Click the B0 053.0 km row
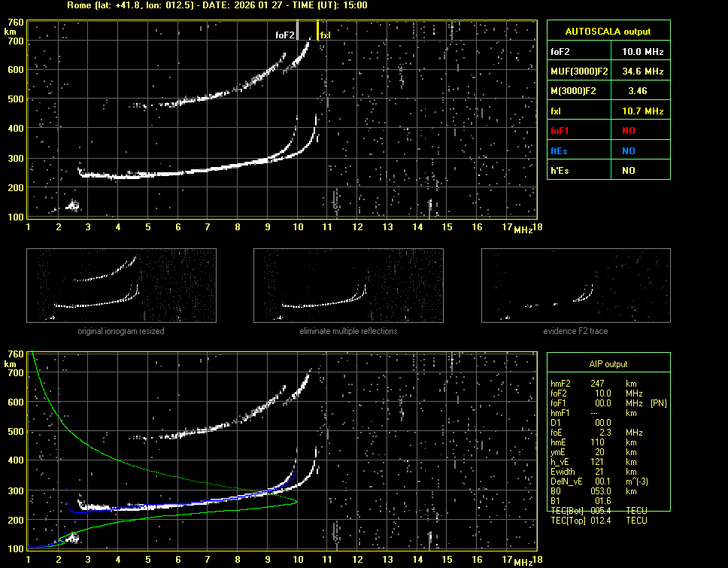 coord(598,491)
